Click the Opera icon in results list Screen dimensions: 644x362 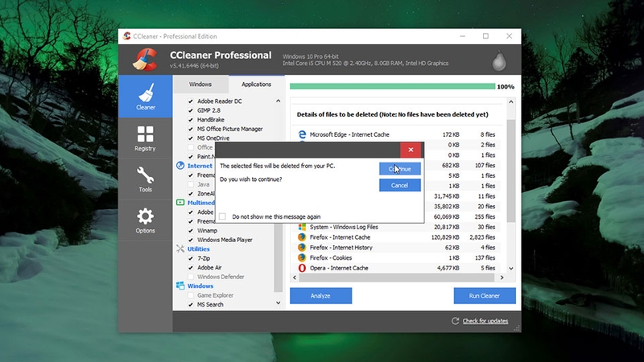302,268
